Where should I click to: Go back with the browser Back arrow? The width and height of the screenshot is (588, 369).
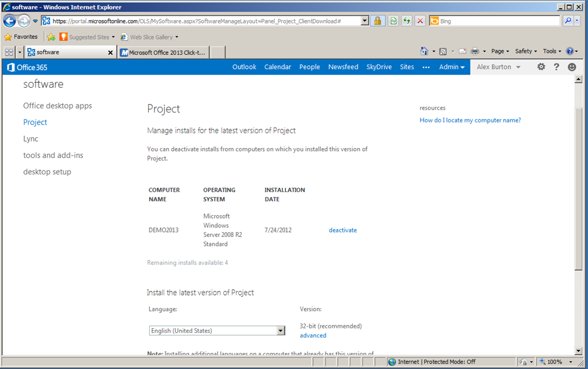pos(9,21)
